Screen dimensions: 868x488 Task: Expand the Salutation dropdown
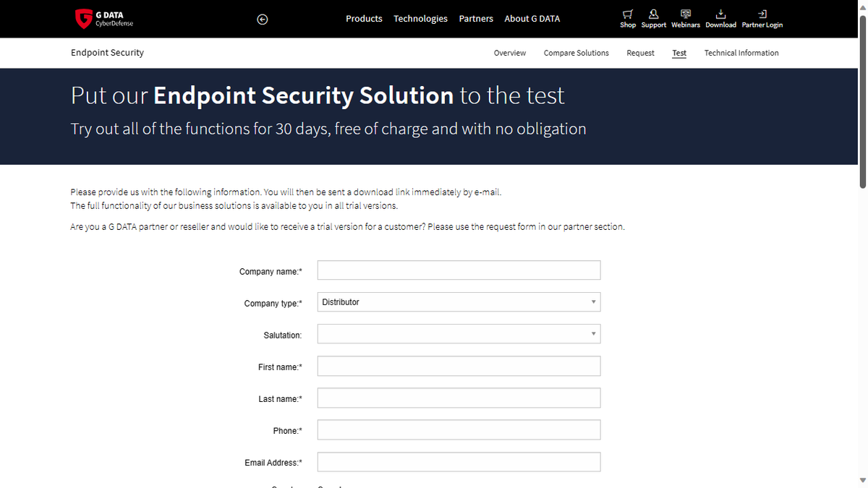pyautogui.click(x=459, y=333)
